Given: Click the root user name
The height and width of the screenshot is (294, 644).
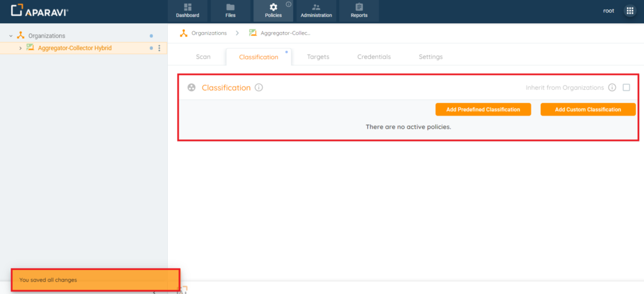Looking at the screenshot, I should pos(609,11).
